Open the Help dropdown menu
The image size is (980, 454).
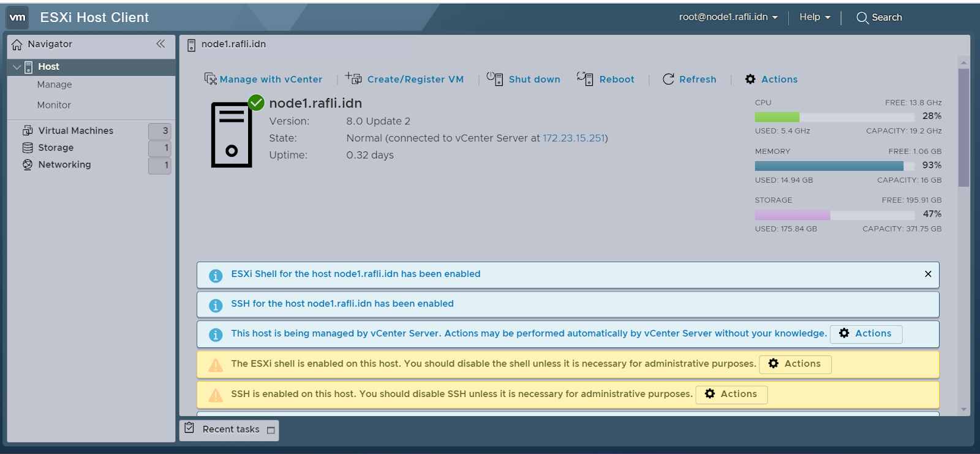(x=815, y=17)
